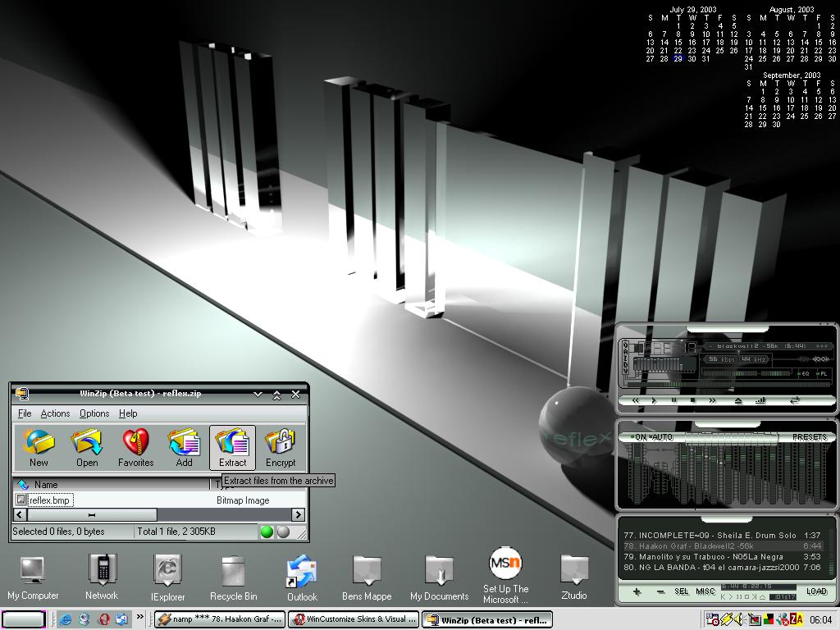Click the Encrypt padlock icon

(x=281, y=442)
